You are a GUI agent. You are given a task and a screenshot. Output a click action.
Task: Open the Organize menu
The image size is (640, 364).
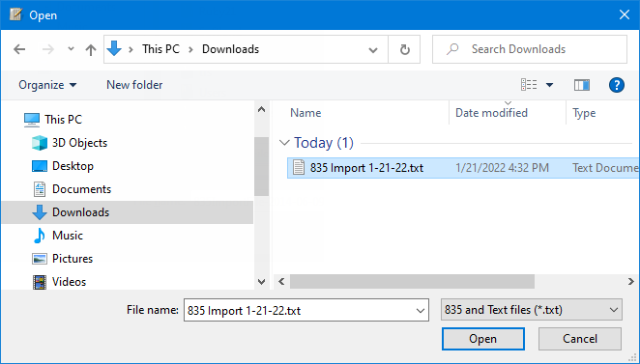(x=47, y=85)
